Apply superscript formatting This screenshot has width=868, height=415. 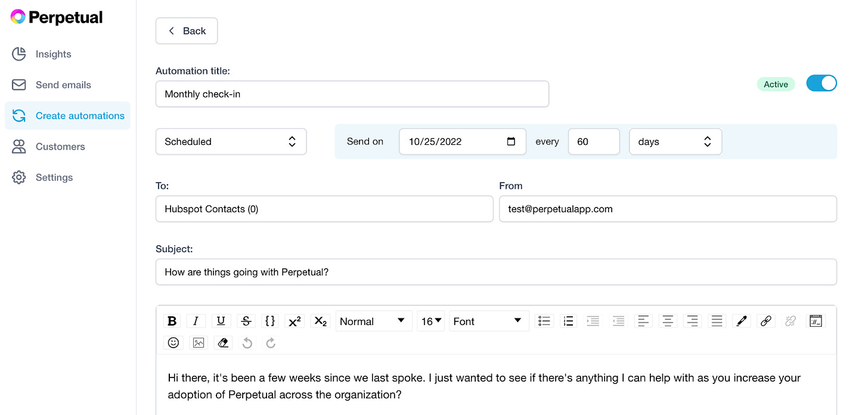295,321
